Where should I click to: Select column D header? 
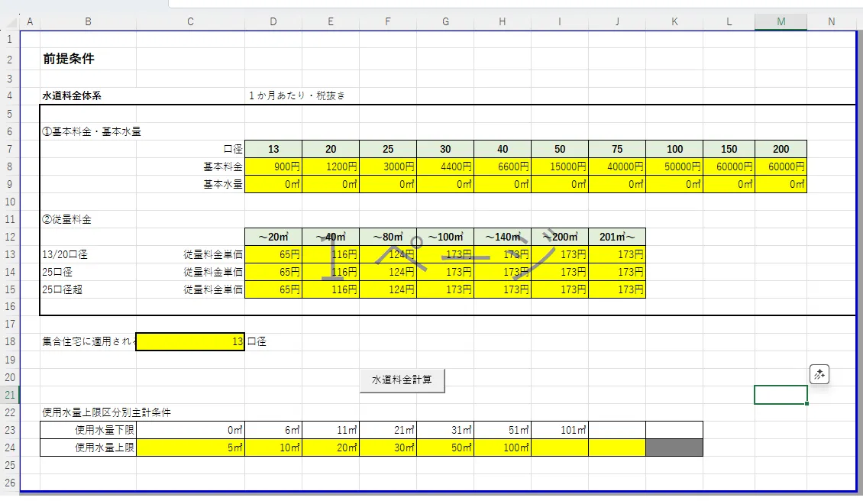pos(273,21)
